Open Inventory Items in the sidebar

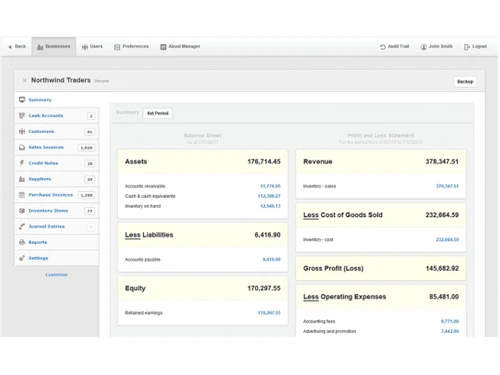pos(48,211)
